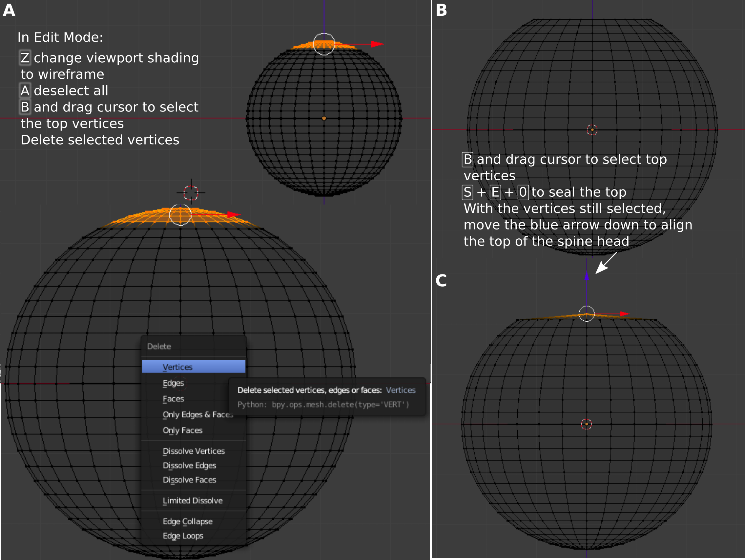The image size is (745, 560).
Task: Select Limited Dissolve option
Action: coord(193,501)
